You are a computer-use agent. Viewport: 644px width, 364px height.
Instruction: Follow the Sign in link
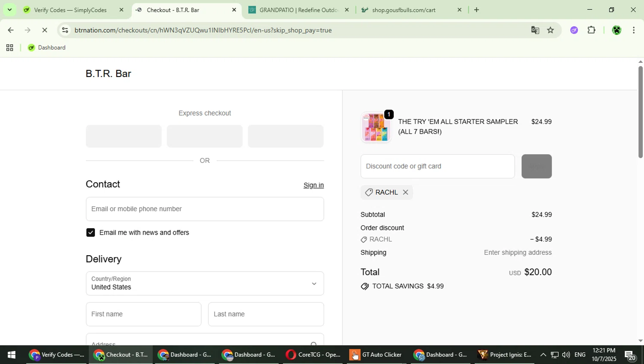click(313, 185)
